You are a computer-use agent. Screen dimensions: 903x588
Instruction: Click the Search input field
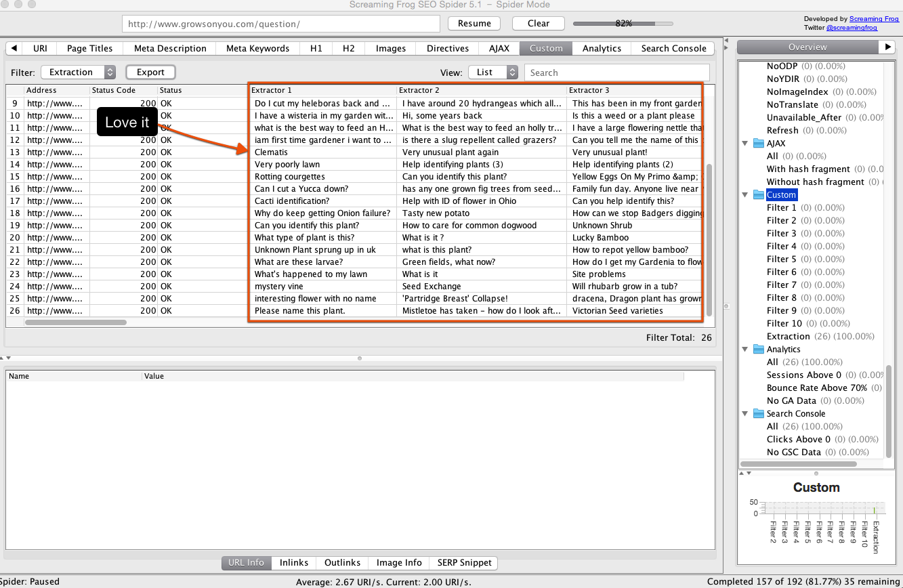(616, 72)
